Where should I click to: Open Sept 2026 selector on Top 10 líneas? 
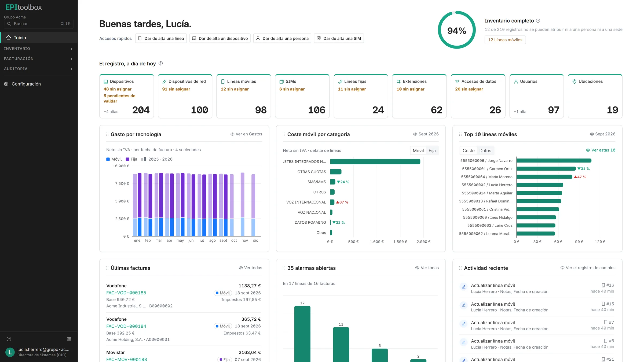click(602, 134)
